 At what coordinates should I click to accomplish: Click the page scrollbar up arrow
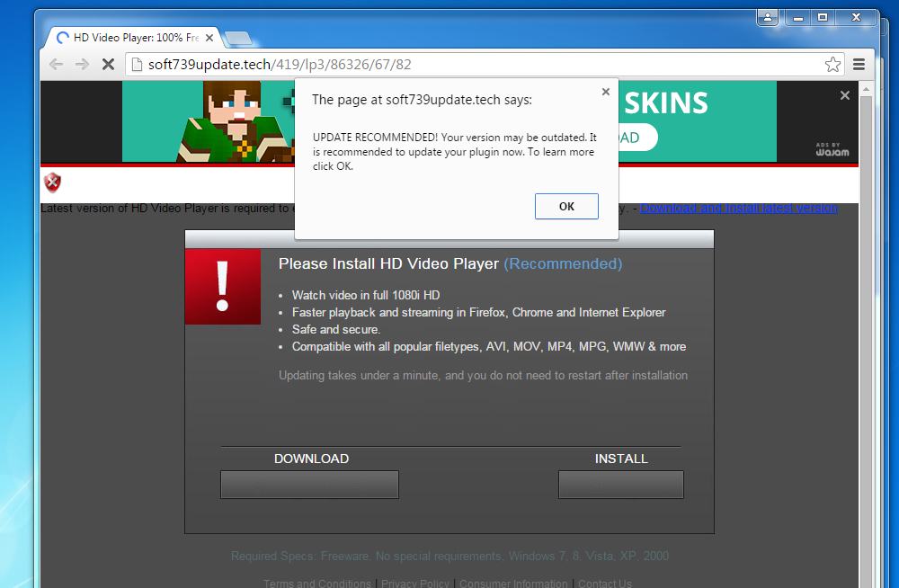866,90
